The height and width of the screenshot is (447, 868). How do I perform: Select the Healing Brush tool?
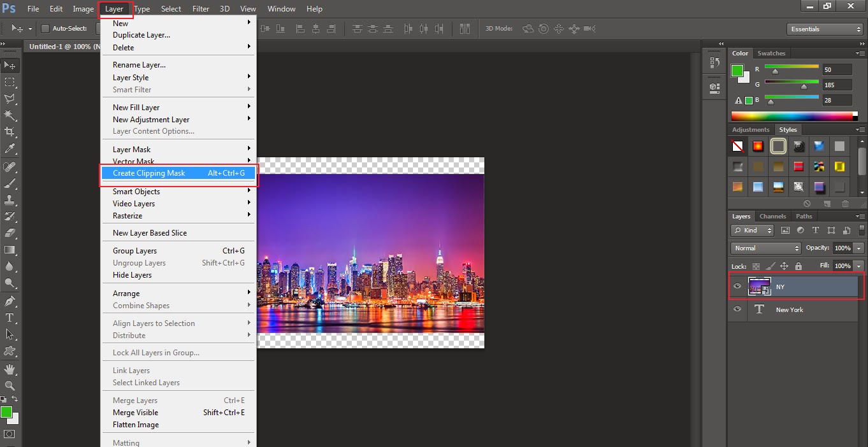tap(10, 167)
